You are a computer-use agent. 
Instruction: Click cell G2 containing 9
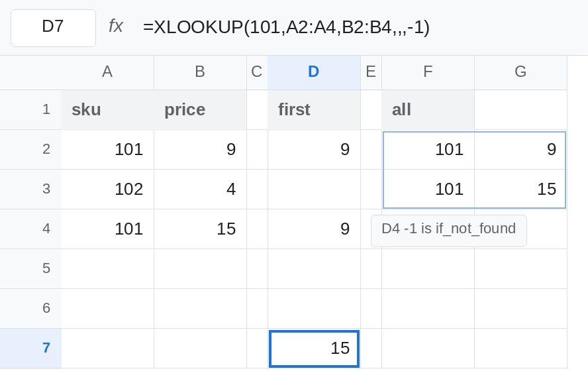click(x=520, y=149)
